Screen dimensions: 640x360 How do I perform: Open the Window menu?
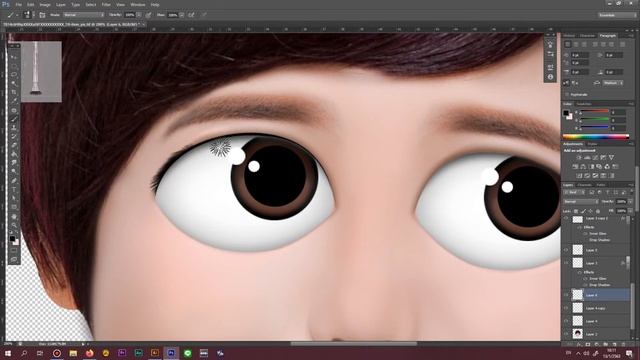[138, 5]
